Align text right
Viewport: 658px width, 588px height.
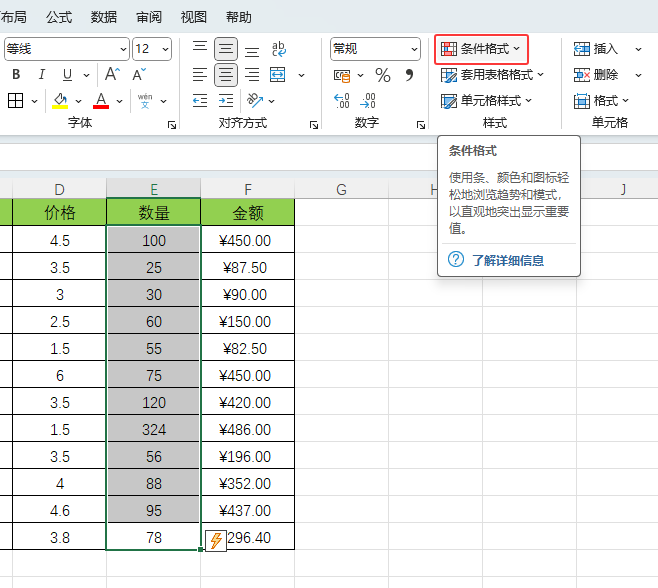click(252, 75)
